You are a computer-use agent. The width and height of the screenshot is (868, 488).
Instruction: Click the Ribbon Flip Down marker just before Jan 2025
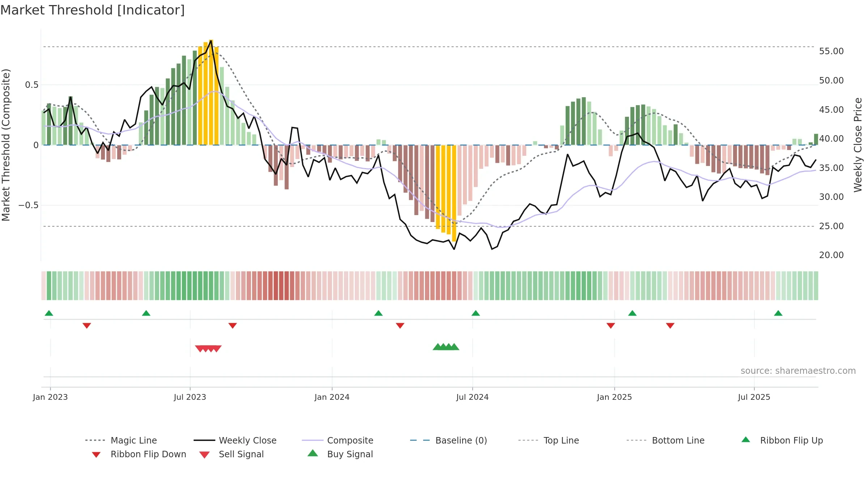(611, 326)
